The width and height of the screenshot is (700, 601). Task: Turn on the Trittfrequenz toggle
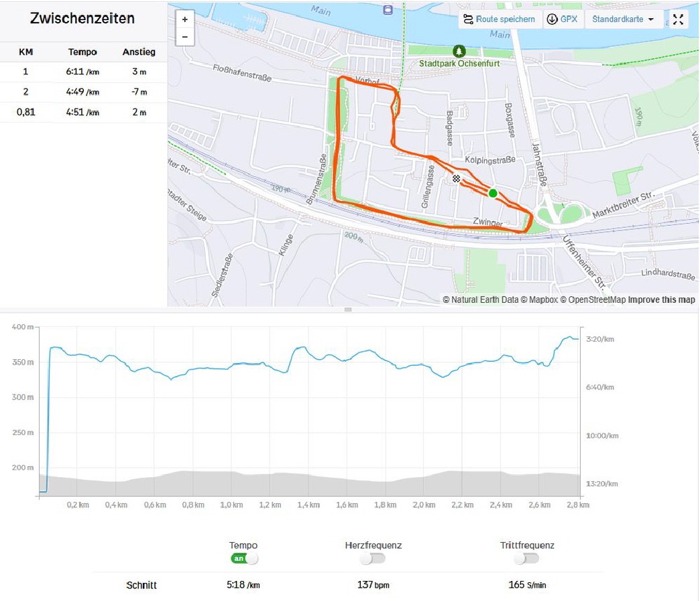[527, 558]
